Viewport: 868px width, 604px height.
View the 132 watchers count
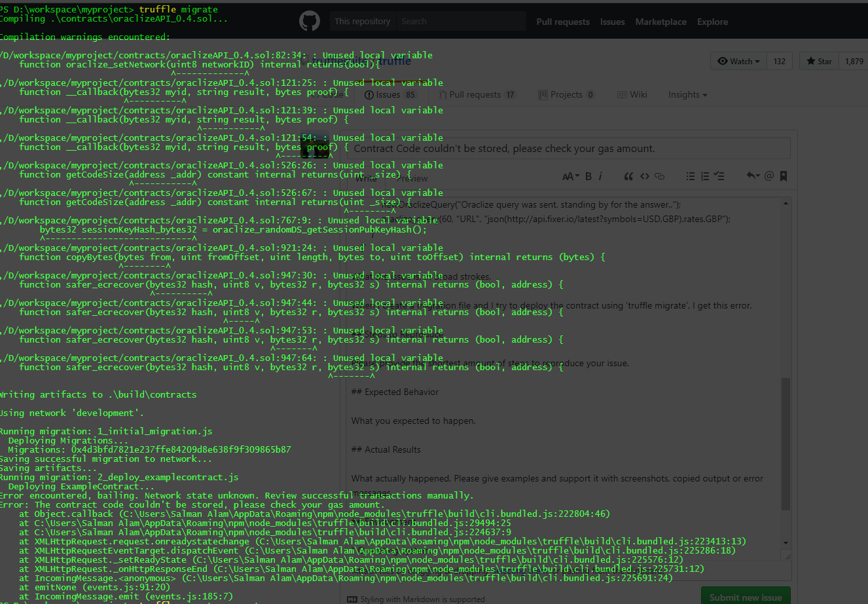click(x=779, y=61)
